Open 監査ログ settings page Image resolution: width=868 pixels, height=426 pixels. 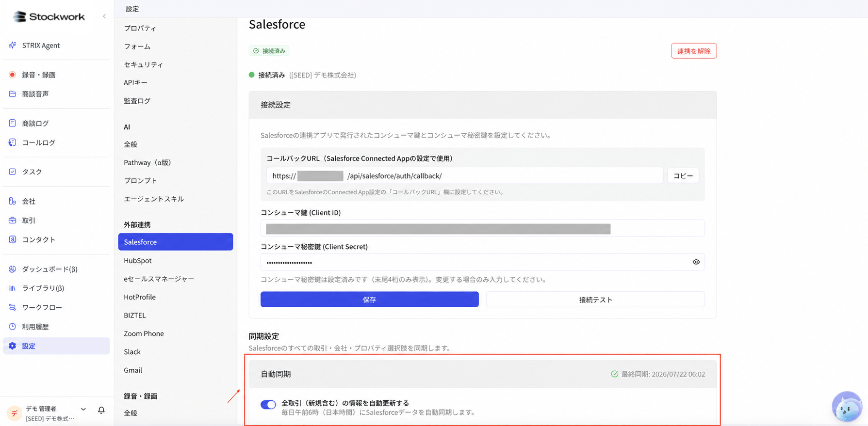tap(137, 101)
